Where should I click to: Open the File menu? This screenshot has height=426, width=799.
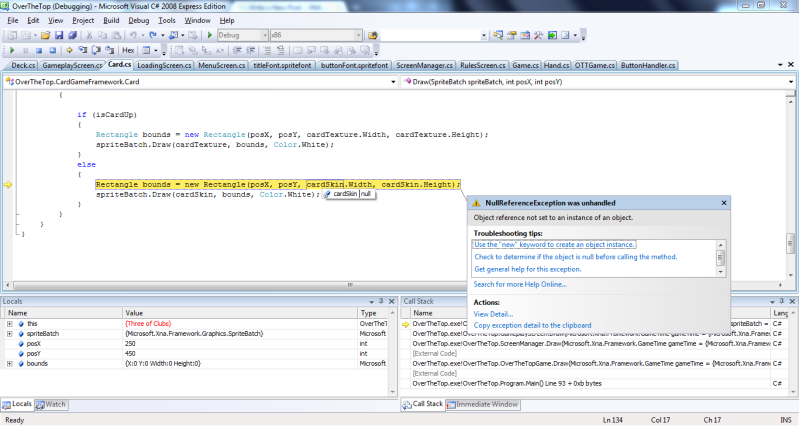[13, 20]
